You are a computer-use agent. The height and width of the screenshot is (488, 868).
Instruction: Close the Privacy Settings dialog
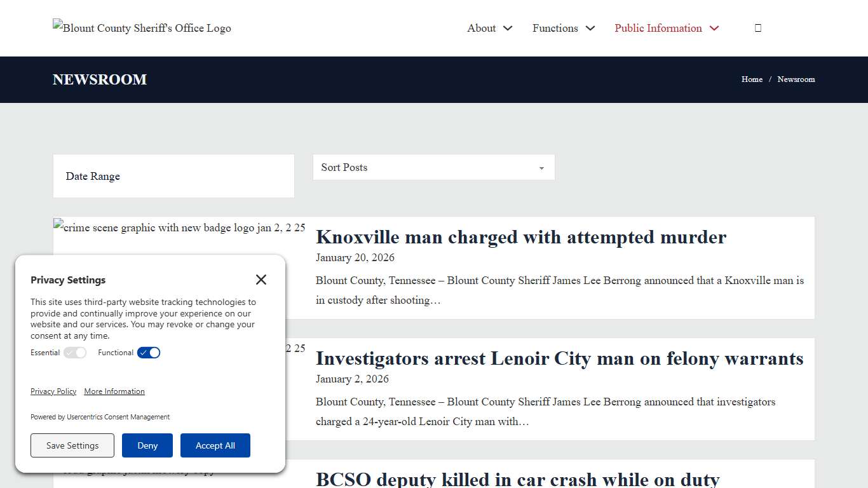click(261, 280)
